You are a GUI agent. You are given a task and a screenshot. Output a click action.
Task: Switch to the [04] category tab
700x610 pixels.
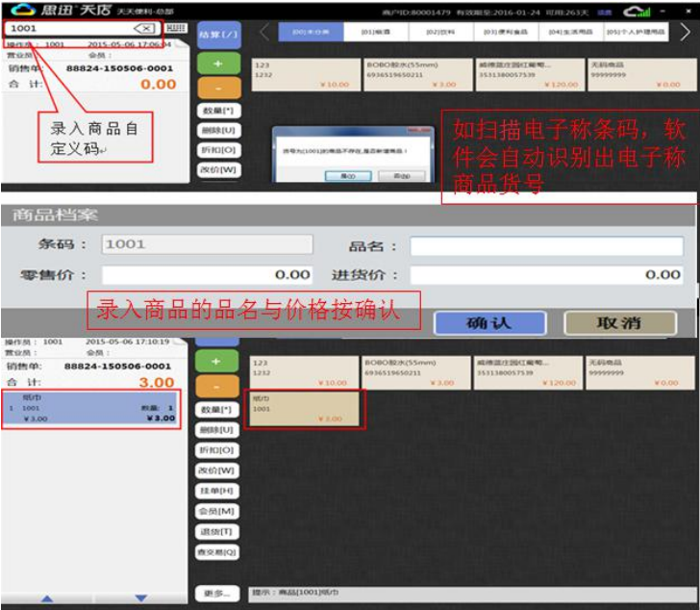(x=570, y=32)
